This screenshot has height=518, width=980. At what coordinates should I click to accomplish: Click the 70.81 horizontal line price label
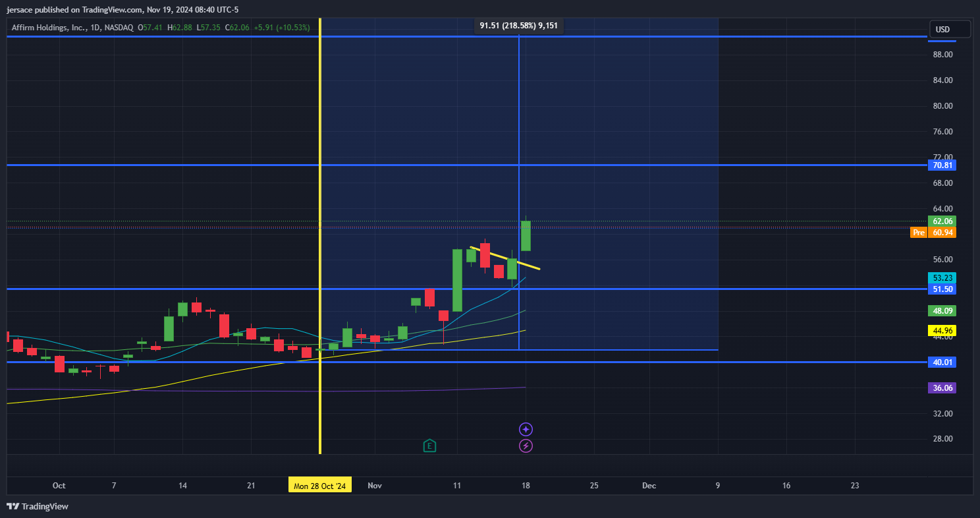coord(942,165)
